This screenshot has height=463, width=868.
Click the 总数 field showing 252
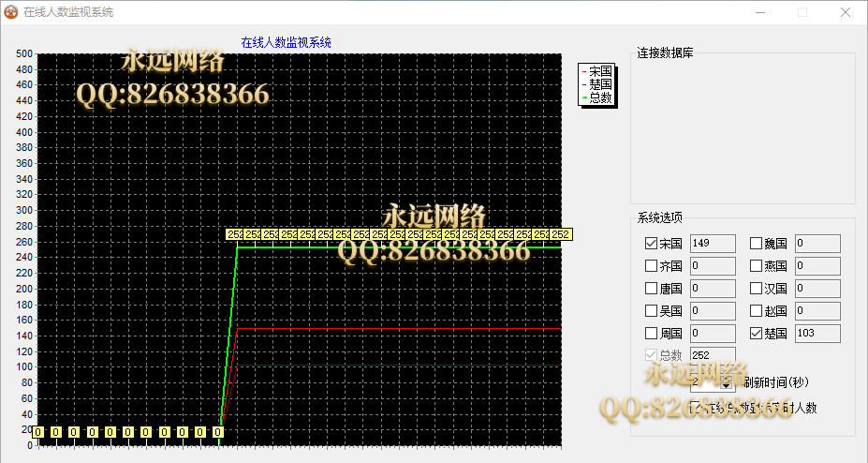[x=712, y=355]
